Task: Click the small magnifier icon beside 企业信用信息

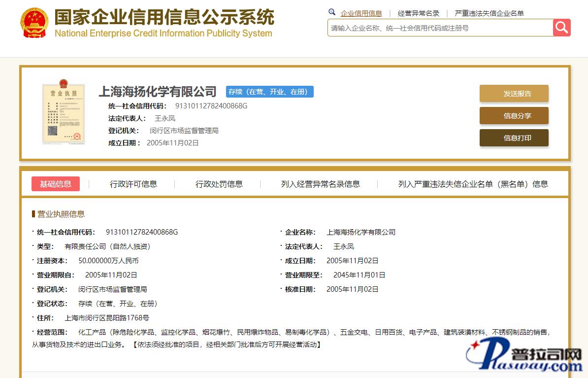Action: (x=332, y=12)
